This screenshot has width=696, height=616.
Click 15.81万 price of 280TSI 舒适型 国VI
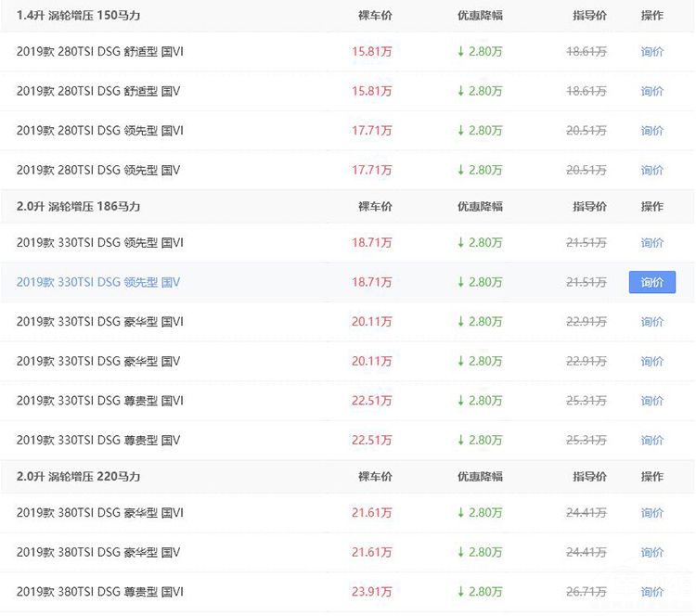coord(371,51)
